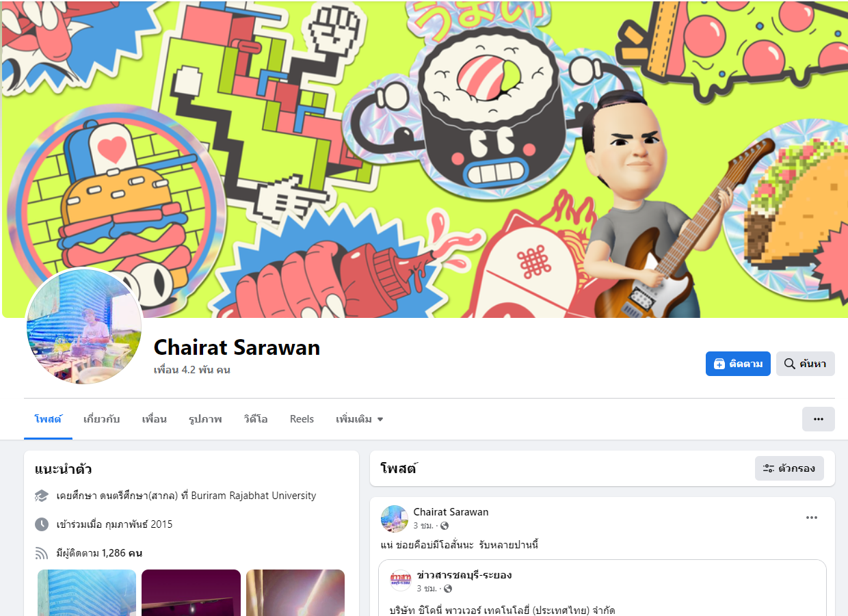Expand the เพิ่มเติม dropdown tab

click(x=359, y=419)
